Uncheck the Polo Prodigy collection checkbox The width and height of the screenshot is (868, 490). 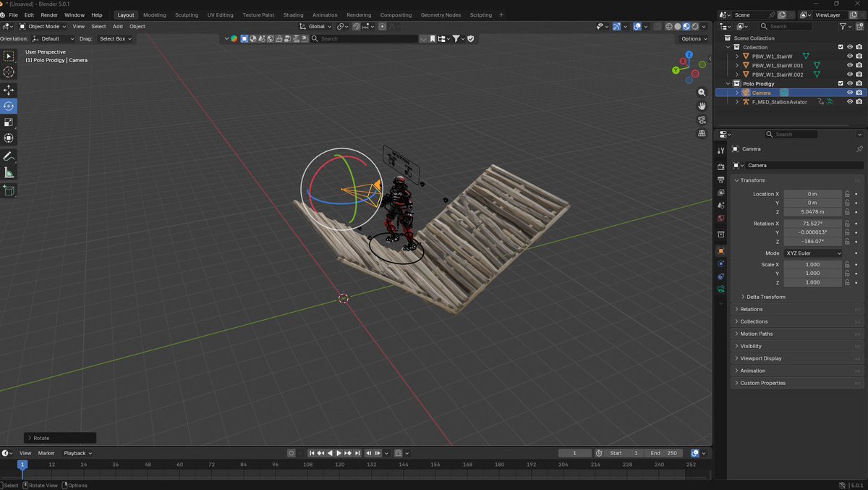pos(841,83)
